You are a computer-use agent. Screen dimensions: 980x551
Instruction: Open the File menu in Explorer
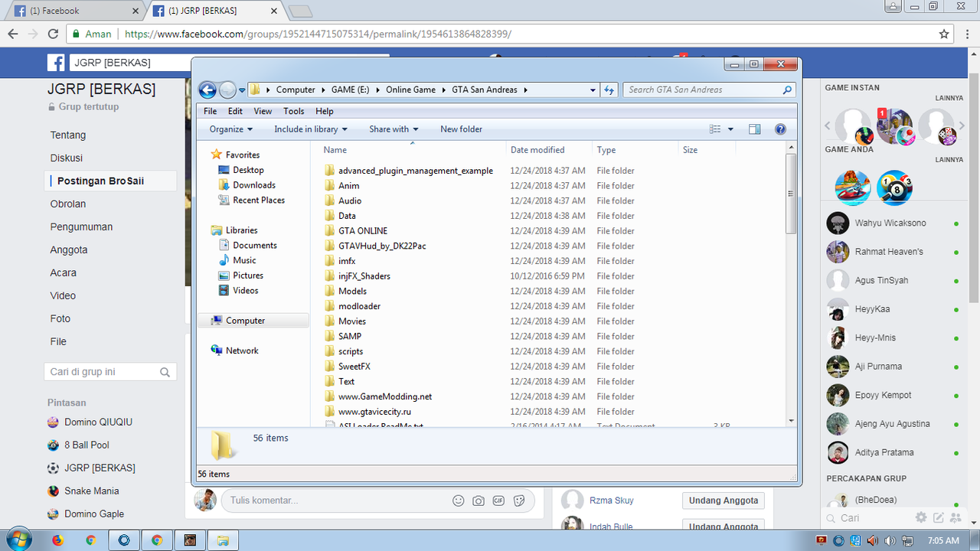[x=211, y=111]
